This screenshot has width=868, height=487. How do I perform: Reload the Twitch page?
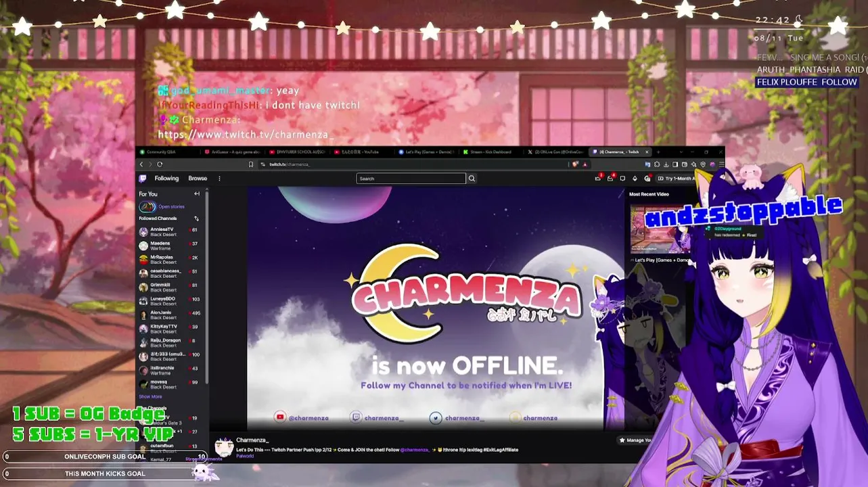tap(160, 164)
